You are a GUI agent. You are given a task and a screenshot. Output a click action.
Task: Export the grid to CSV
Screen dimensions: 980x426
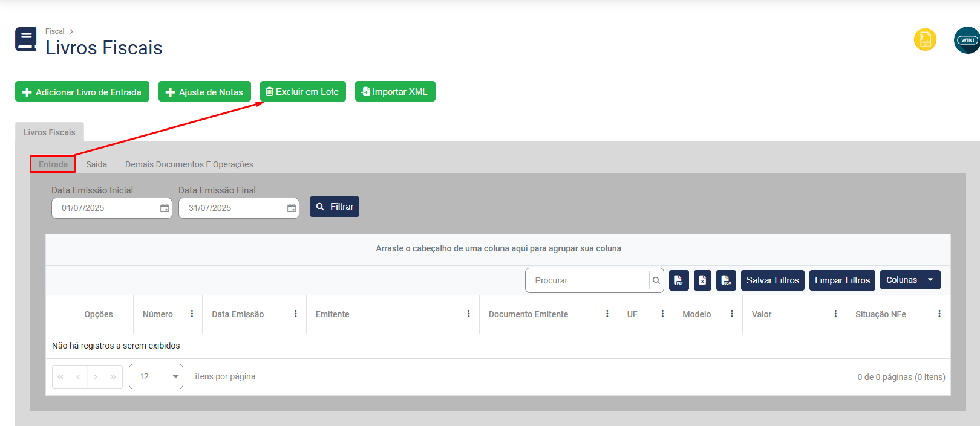click(726, 280)
